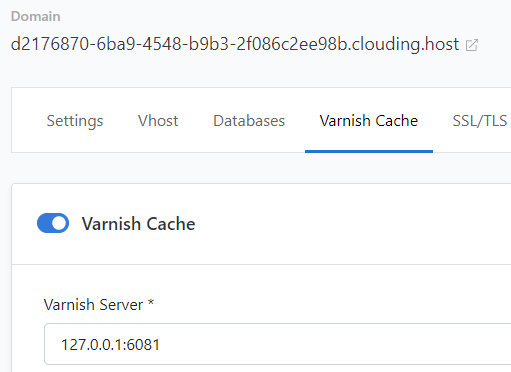Viewport: 511px width, 372px height.
Task: Click the clouding.host domain name text
Action: pos(235,44)
